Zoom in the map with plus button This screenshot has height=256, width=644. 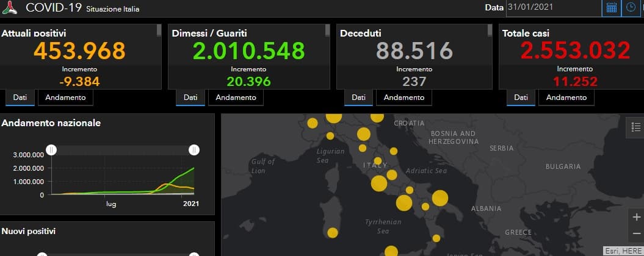[x=637, y=218]
